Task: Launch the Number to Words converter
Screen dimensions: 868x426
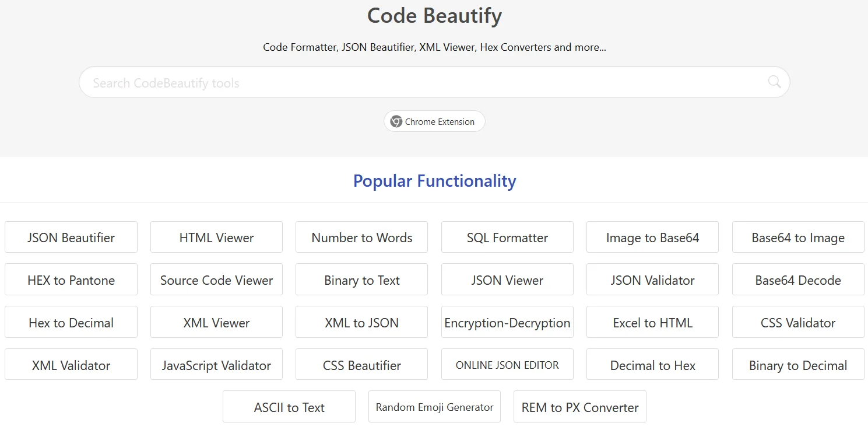Action: 361,238
